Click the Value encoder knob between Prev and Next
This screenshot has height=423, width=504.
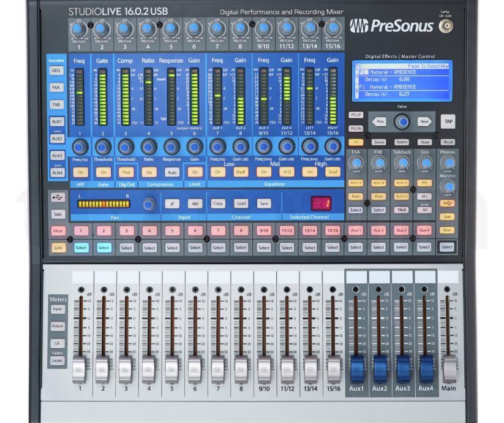[402, 121]
